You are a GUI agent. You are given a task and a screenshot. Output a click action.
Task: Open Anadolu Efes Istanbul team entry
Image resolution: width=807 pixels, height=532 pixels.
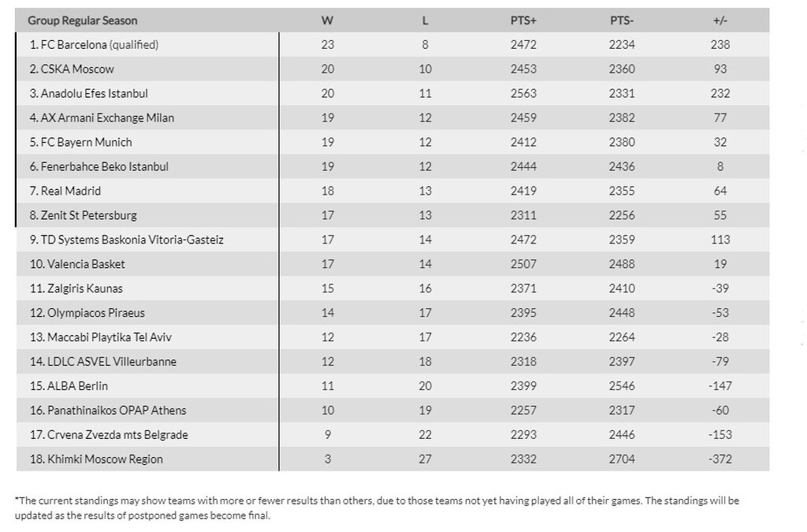88,94
